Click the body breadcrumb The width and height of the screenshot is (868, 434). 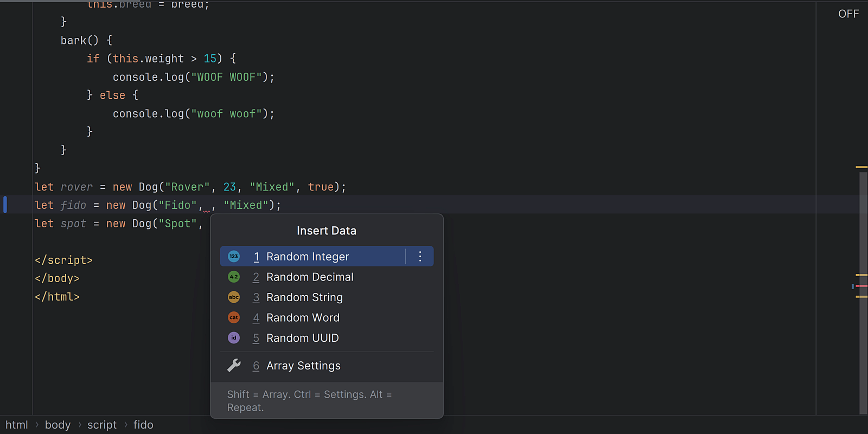point(58,425)
